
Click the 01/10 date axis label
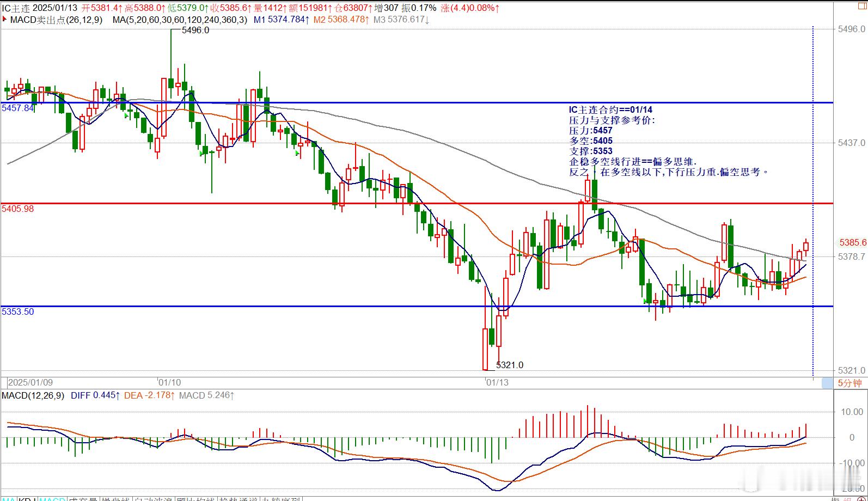(170, 383)
